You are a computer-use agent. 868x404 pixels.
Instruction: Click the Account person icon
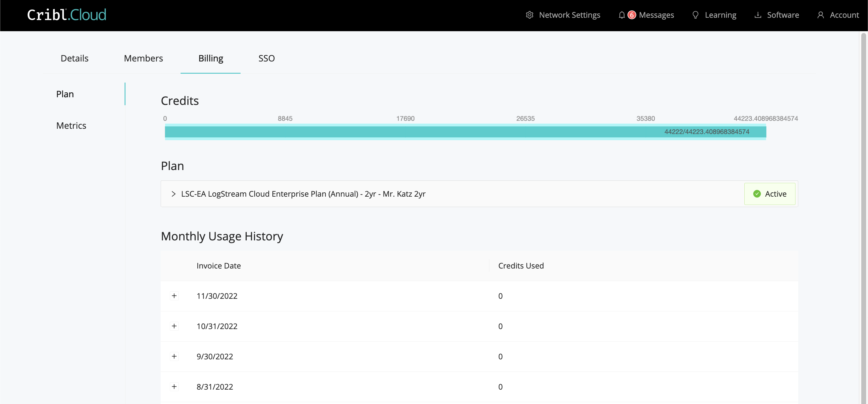[821, 15]
